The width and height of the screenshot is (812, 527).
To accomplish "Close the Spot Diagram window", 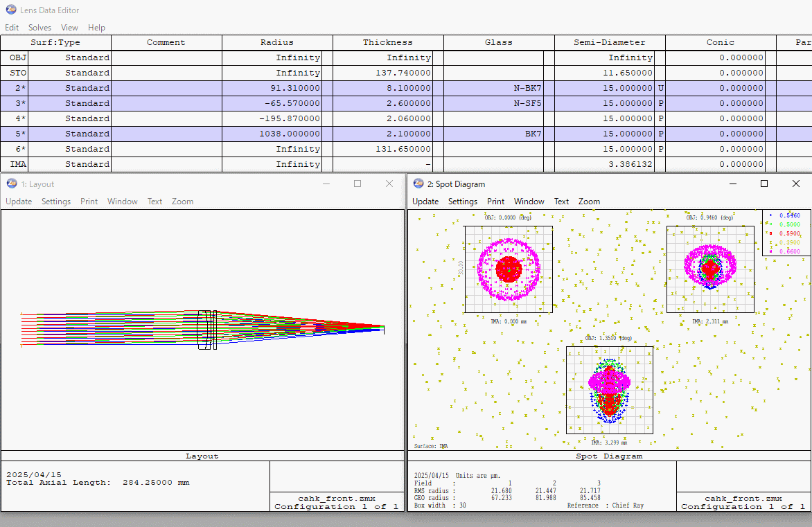I will point(796,184).
